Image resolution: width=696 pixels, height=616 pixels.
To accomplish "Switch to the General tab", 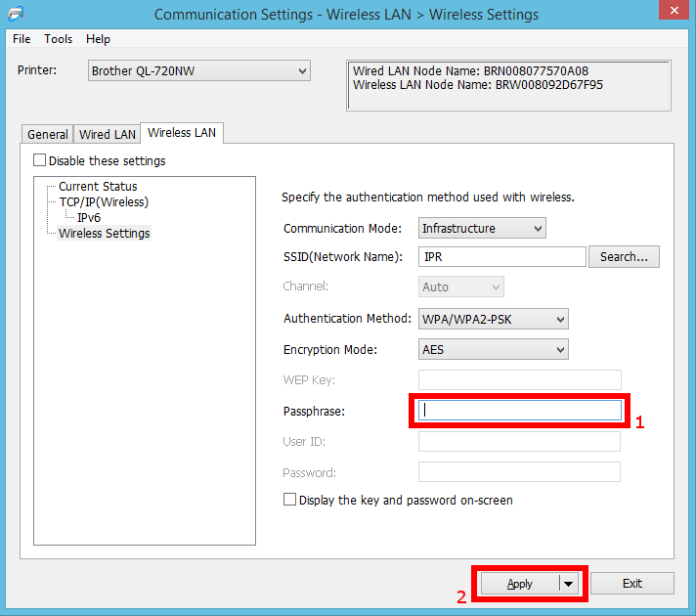I will [x=47, y=134].
